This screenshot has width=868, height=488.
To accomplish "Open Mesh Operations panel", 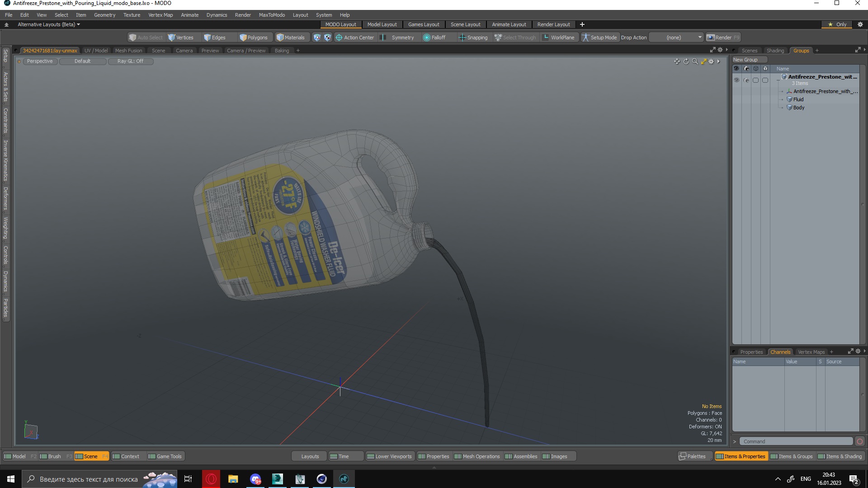I will click(x=477, y=456).
